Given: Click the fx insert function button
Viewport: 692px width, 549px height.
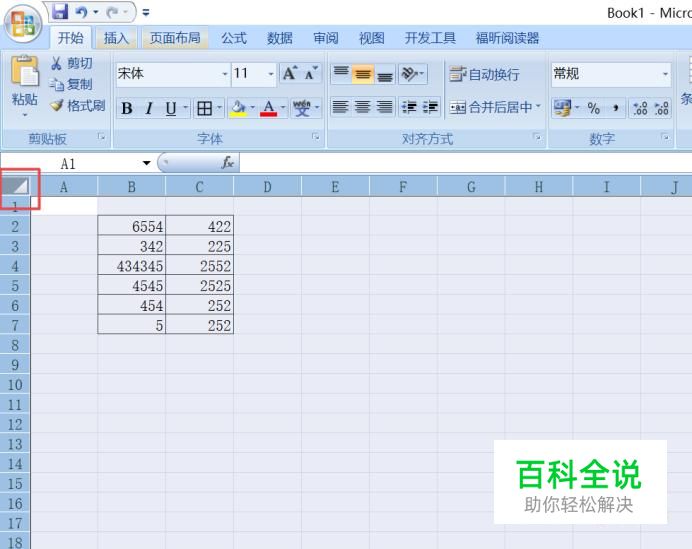Looking at the screenshot, I should point(227,163).
